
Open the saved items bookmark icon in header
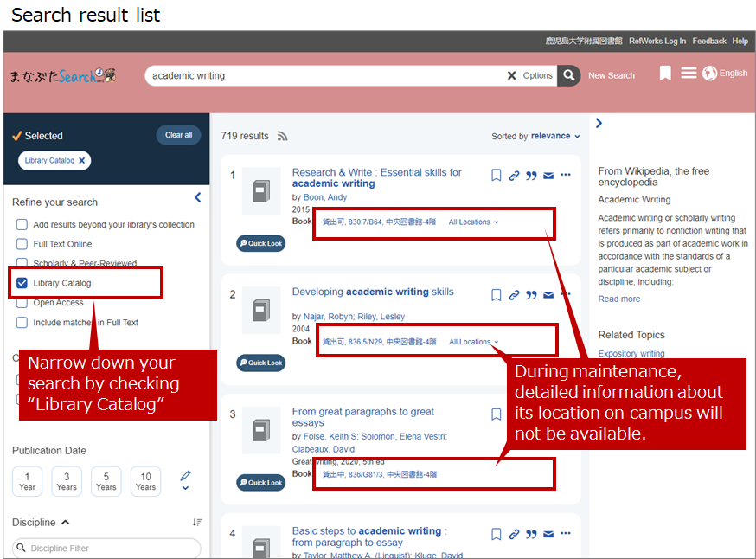pos(665,74)
